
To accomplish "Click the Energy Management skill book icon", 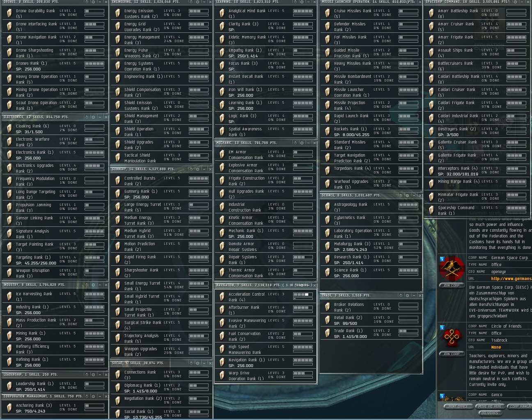I will (118, 40).
